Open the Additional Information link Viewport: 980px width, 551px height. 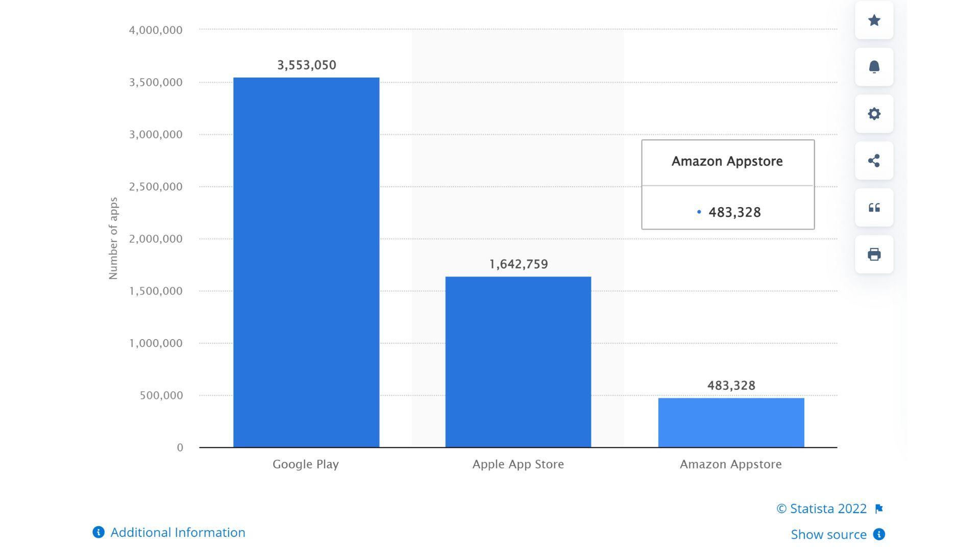point(178,532)
